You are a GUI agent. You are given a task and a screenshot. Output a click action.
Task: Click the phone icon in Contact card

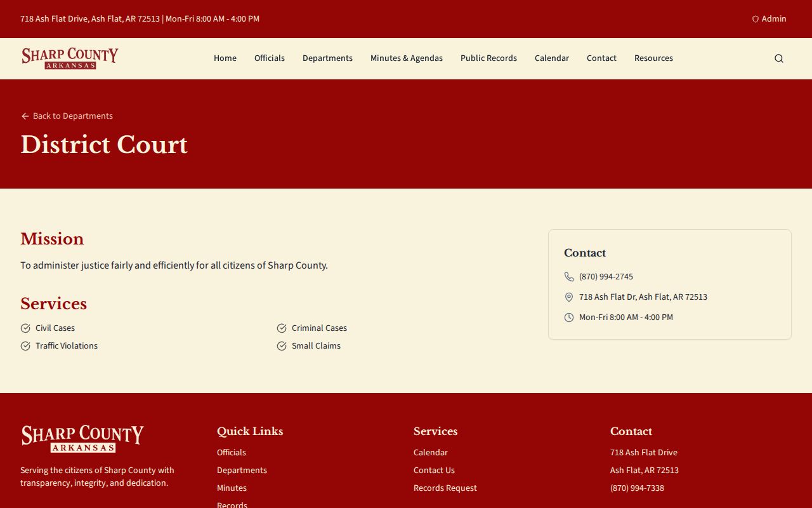click(569, 277)
